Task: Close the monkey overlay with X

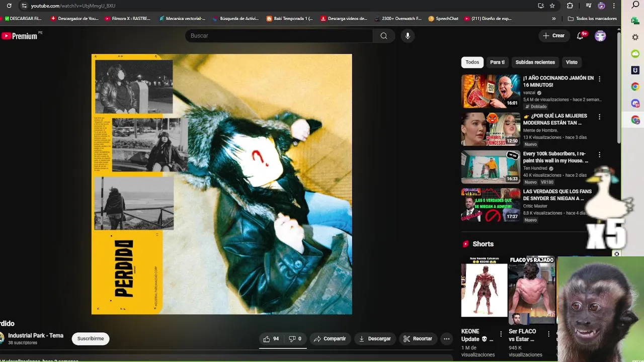Action: (x=617, y=254)
